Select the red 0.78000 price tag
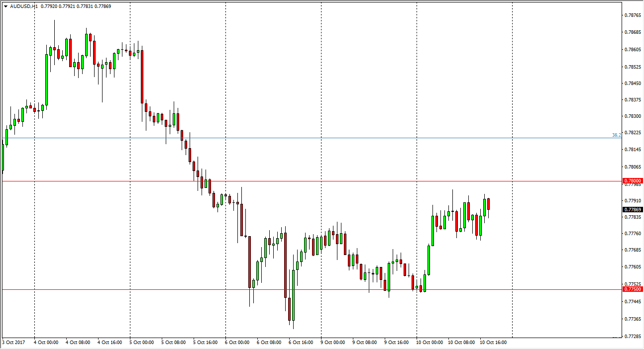 tap(633, 181)
